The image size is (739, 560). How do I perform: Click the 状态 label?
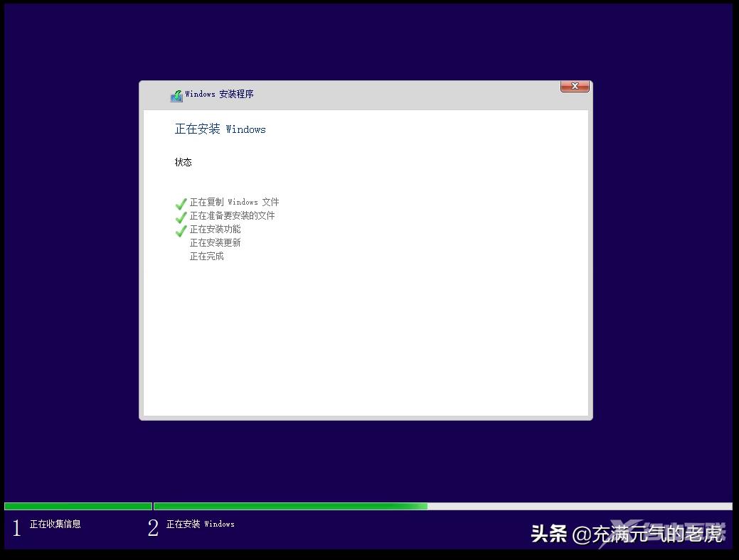183,163
